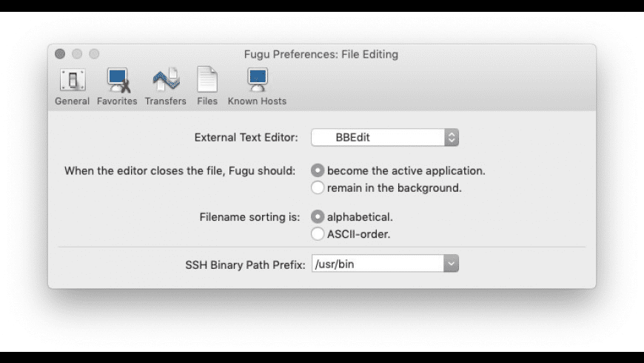The height and width of the screenshot is (363, 644).
Task: Click the Fugu Preferences window title bar
Action: pos(321,54)
